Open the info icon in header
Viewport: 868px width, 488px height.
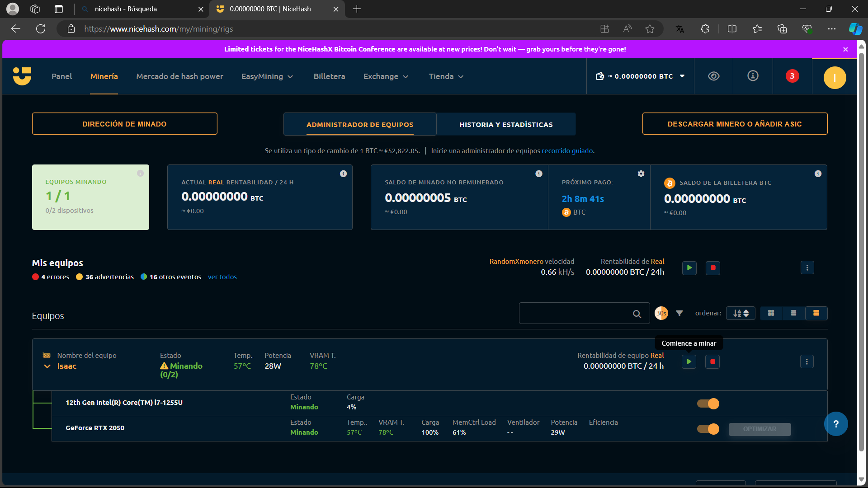(753, 76)
